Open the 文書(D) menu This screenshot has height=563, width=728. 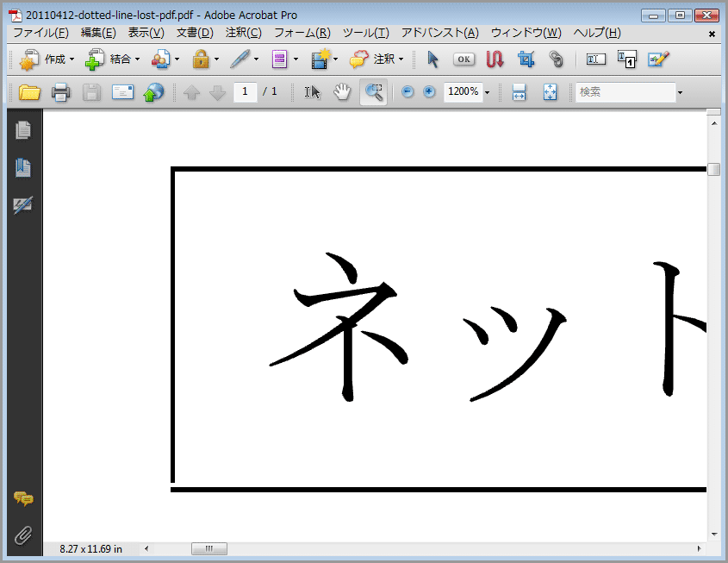click(195, 33)
